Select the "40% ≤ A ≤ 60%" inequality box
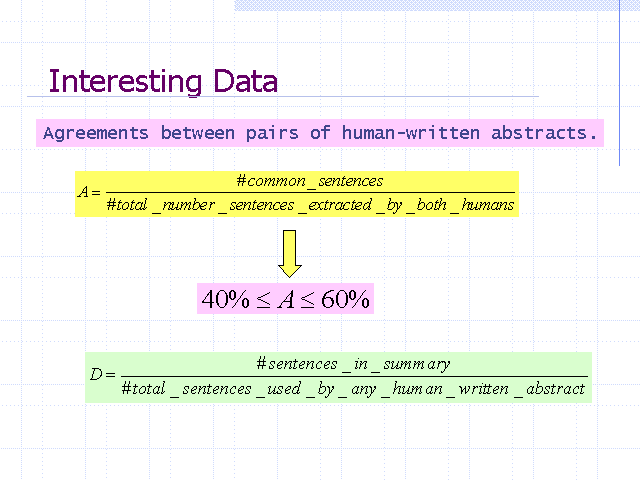 point(286,299)
